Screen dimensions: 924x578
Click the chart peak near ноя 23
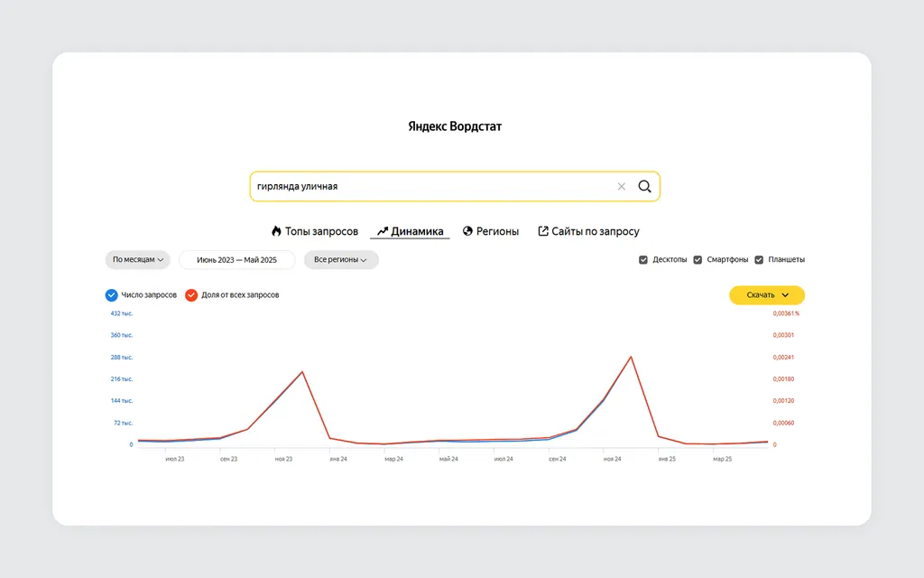[302, 371]
